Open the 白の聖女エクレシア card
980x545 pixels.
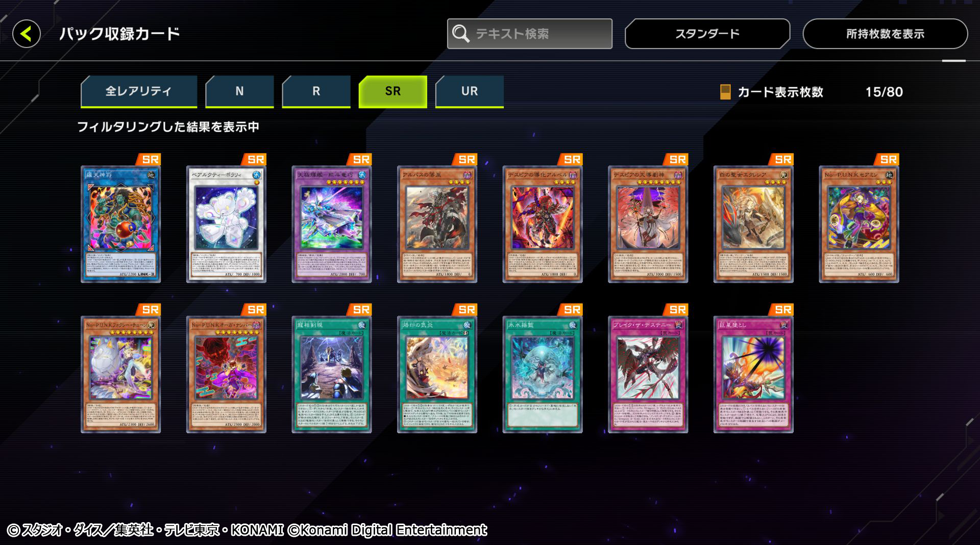[x=753, y=224]
